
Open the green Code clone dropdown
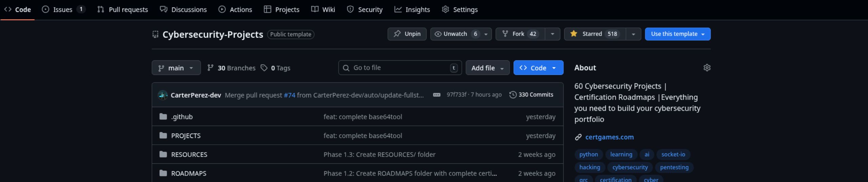coord(538,68)
